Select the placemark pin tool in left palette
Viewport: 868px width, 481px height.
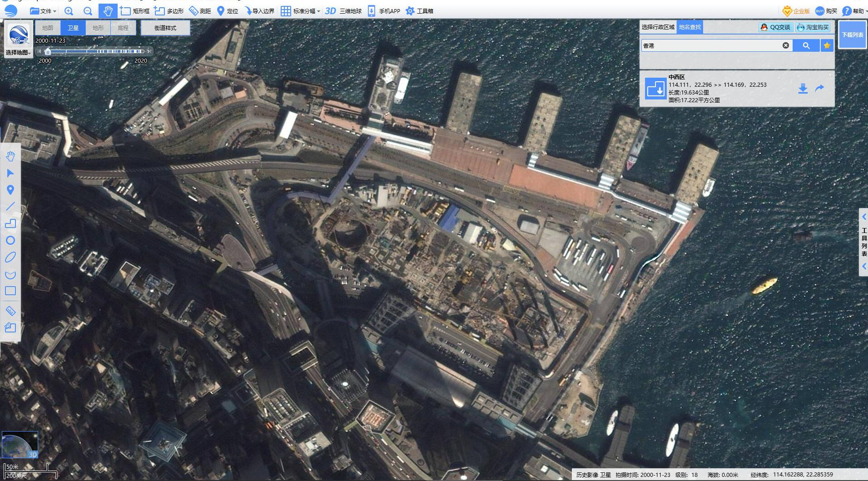[10, 190]
